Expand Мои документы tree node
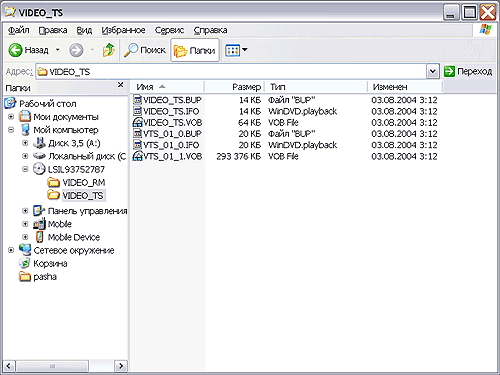The image size is (500, 375). pos(11,117)
